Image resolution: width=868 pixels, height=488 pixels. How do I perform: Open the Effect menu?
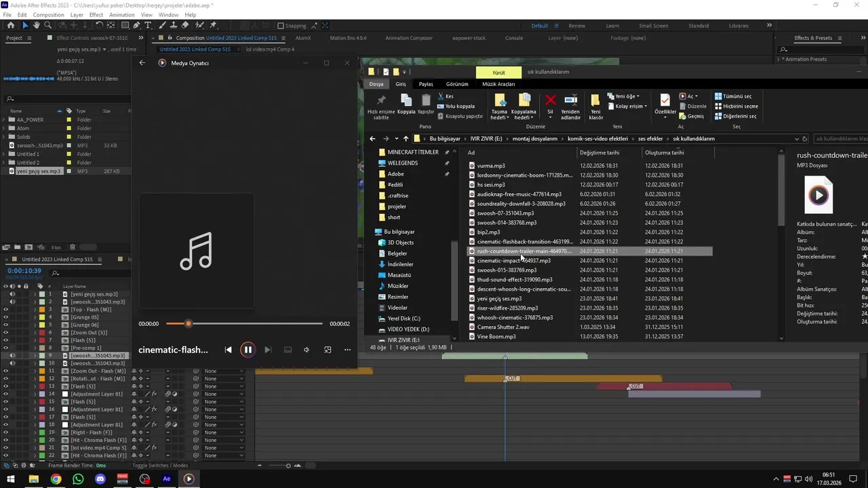point(96,14)
